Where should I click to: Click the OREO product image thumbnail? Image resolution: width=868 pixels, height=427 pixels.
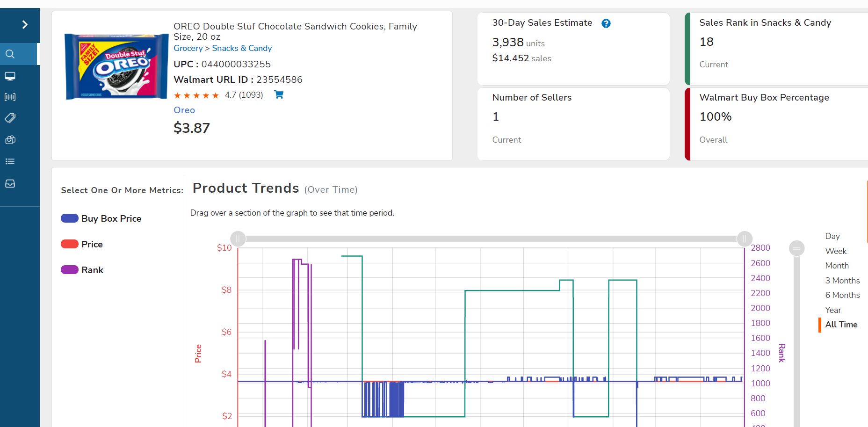[116, 66]
